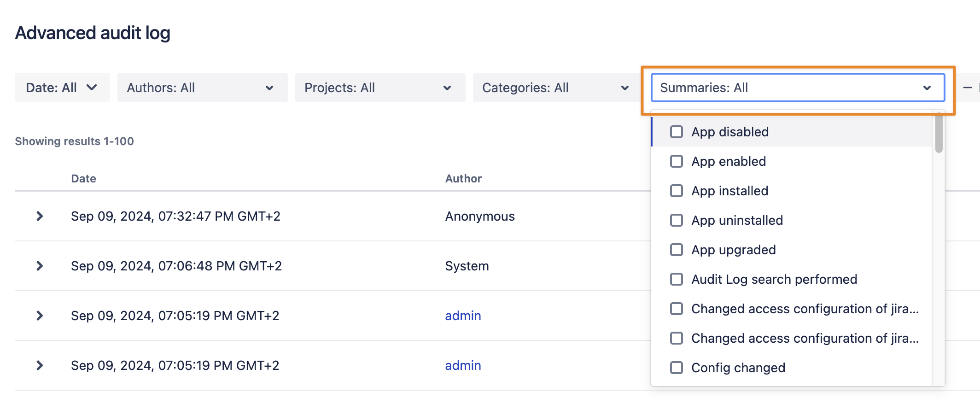Expand the 07:32:47 PM Anonymous log row
This screenshot has height=410, width=980.
40,216
